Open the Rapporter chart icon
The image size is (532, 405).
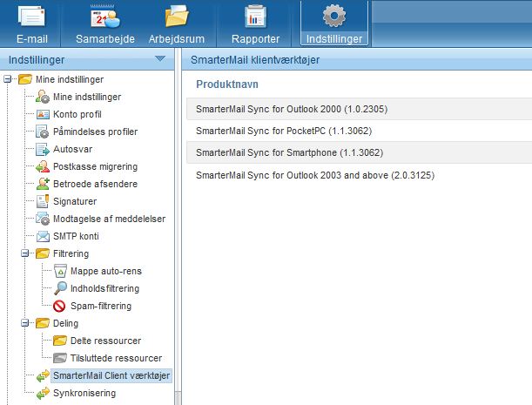[x=255, y=17]
